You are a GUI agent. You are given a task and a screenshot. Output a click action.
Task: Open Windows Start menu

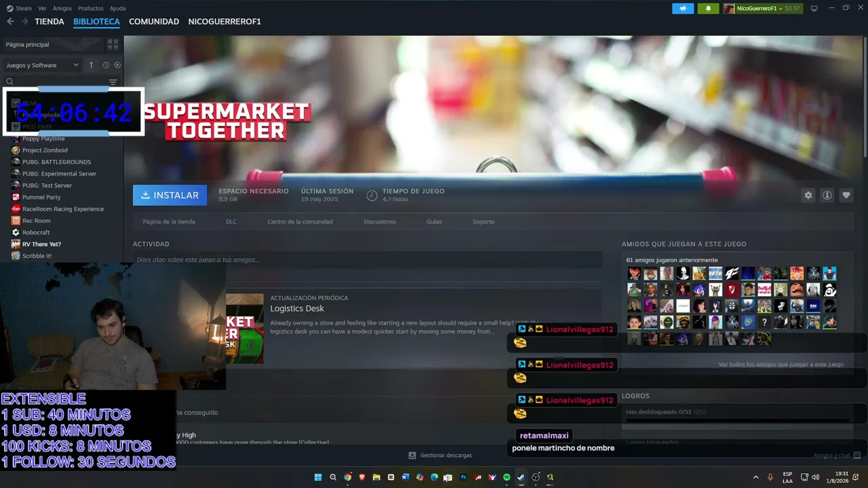click(318, 477)
